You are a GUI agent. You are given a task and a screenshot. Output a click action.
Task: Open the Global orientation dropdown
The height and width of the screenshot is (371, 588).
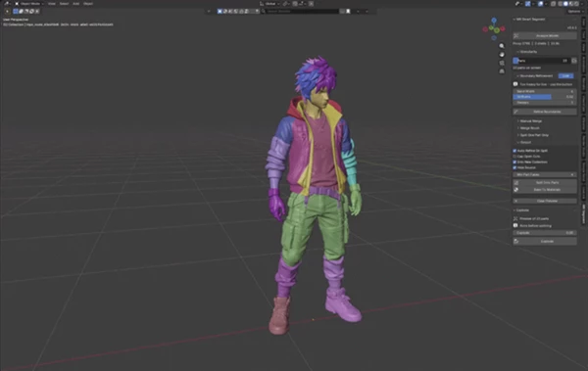tap(269, 3)
